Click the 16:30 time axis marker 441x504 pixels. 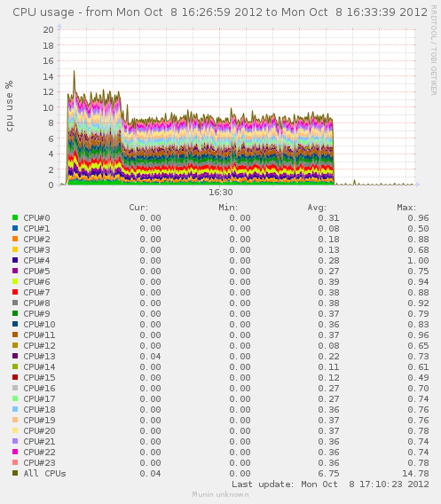(220, 193)
